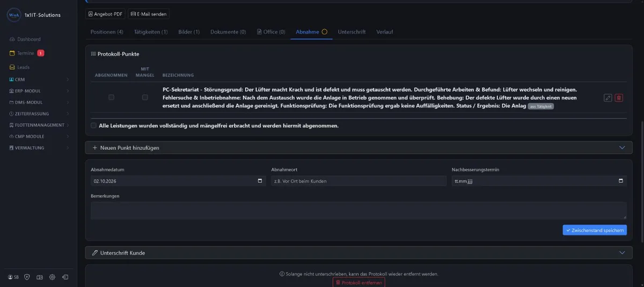Open Leads in the sidebar
This screenshot has width=644, height=287.
point(23,67)
